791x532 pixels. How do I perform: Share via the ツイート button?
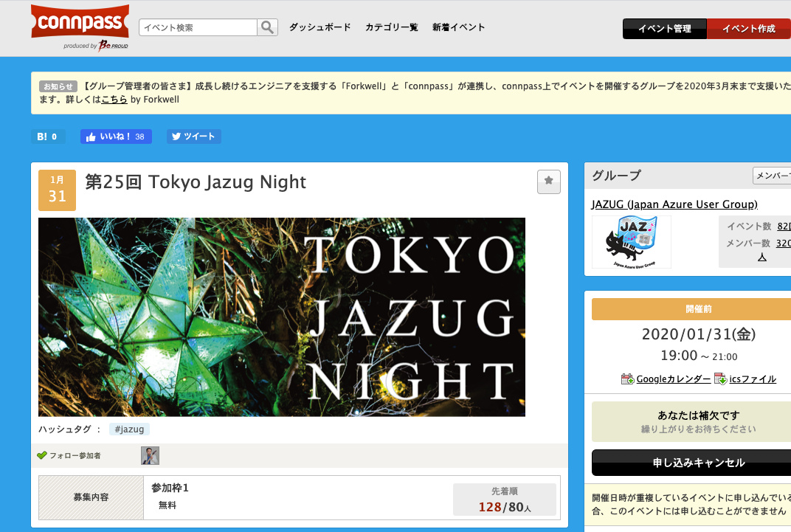[193, 137]
